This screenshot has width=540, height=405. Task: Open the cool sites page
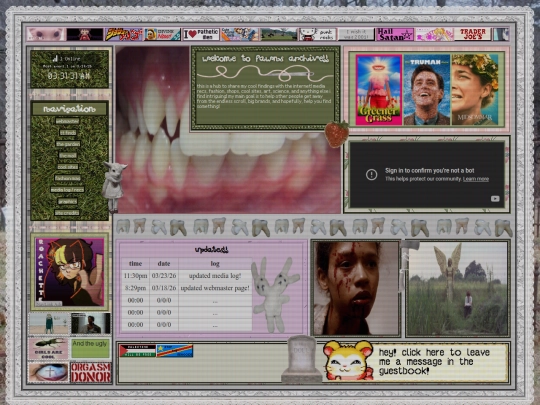pyautogui.click(x=68, y=167)
